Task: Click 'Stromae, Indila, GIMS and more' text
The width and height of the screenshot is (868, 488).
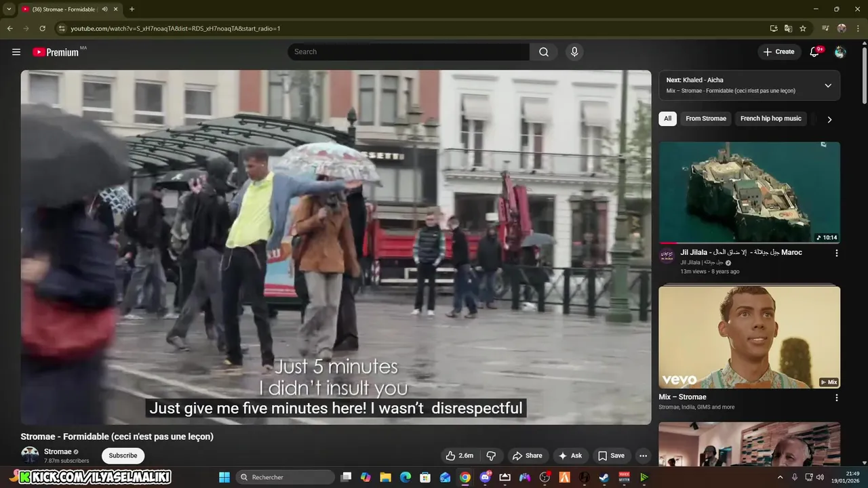Action: tap(696, 407)
